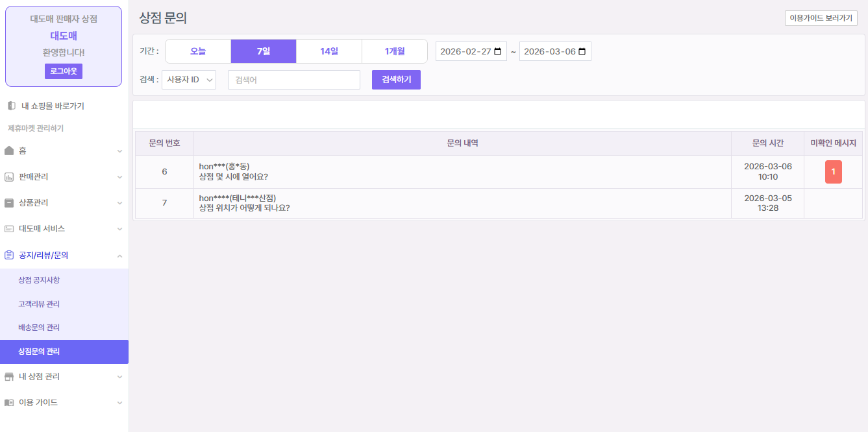Screen dimensions: 868x432
Task: Open the 사용자 ID search type dropdown
Action: coord(189,80)
